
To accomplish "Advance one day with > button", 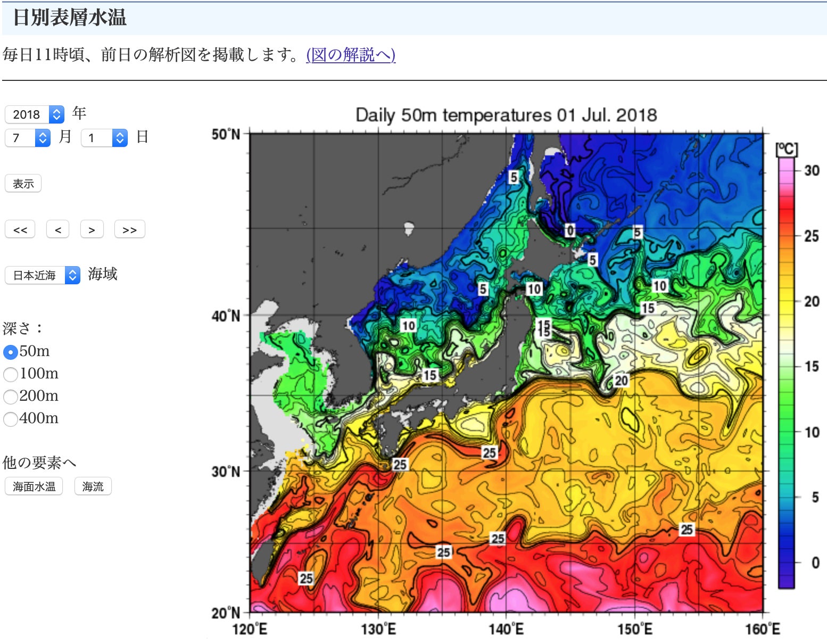I will coord(92,229).
